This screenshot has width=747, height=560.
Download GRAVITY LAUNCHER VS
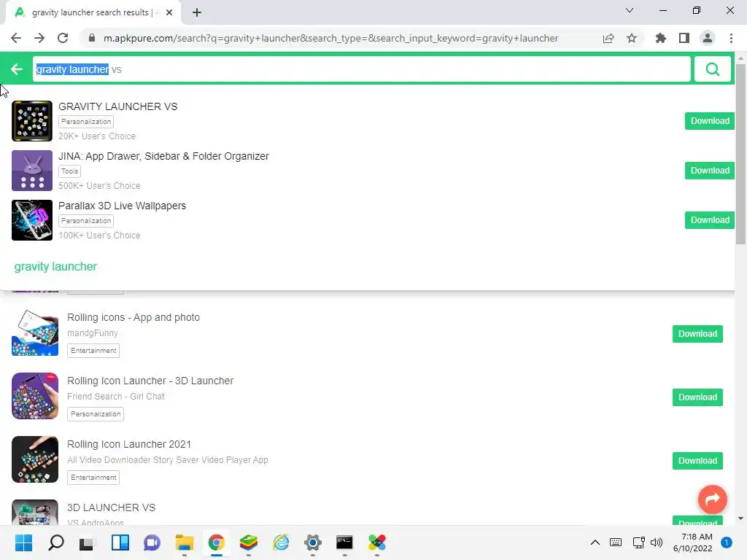[x=709, y=121]
